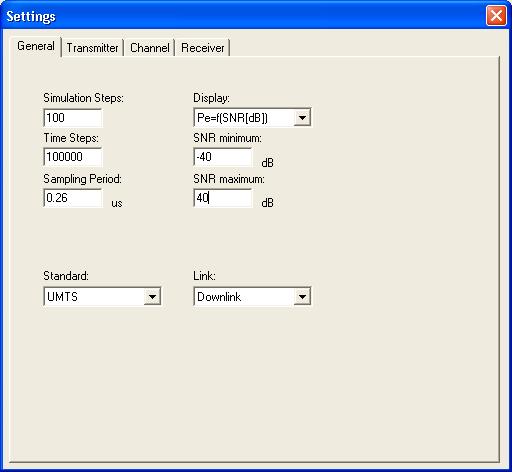Image resolution: width=512 pixels, height=472 pixels.
Task: Open the Standard dropdown arrow button
Action: pos(152,296)
